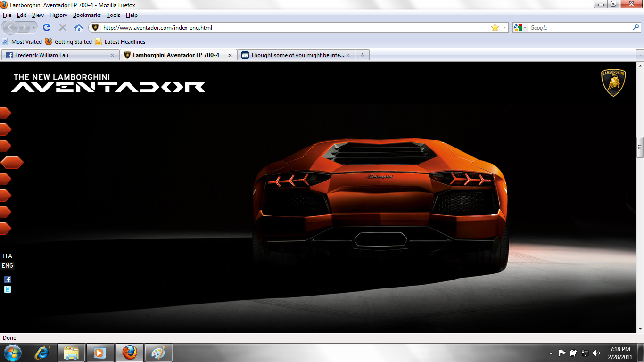The height and width of the screenshot is (362, 644).
Task: Click the third orange hexagon nav button
Action: 5,146
